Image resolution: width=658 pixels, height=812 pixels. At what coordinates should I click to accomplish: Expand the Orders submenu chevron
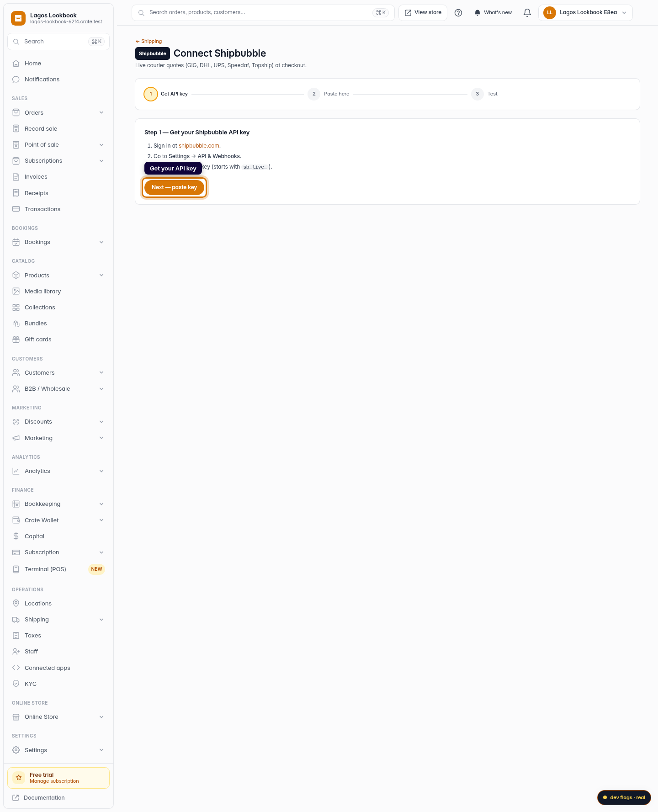[101, 113]
